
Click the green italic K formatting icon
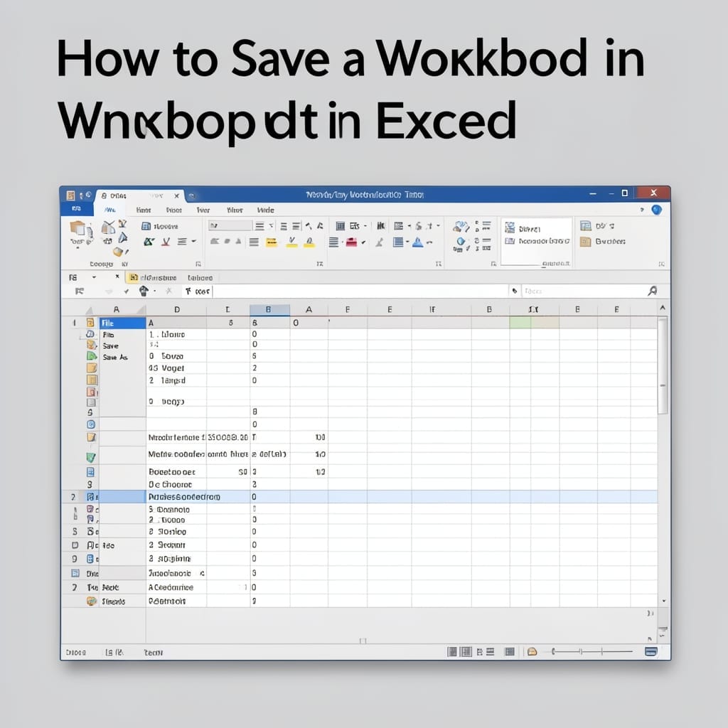click(149, 242)
